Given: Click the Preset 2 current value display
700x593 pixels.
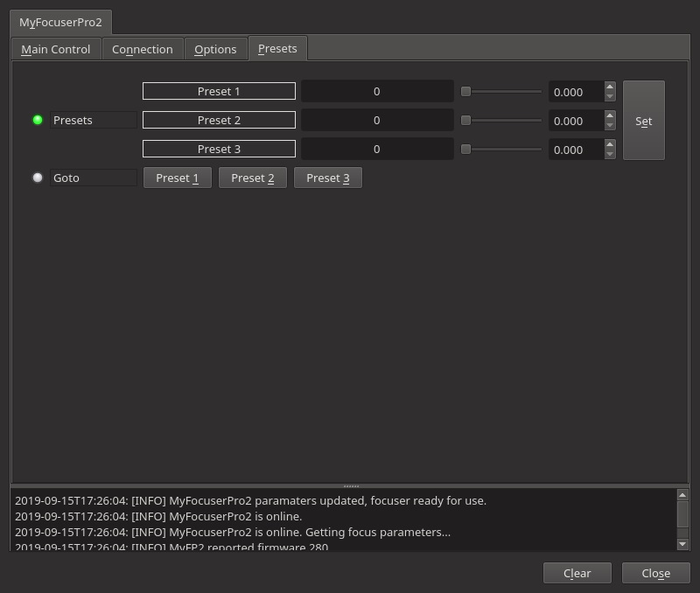Looking at the screenshot, I should 377,120.
